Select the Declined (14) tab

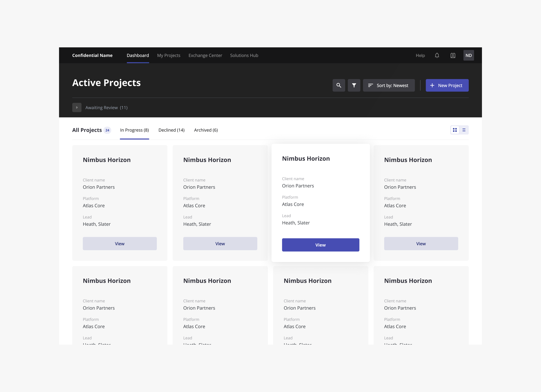(x=172, y=130)
